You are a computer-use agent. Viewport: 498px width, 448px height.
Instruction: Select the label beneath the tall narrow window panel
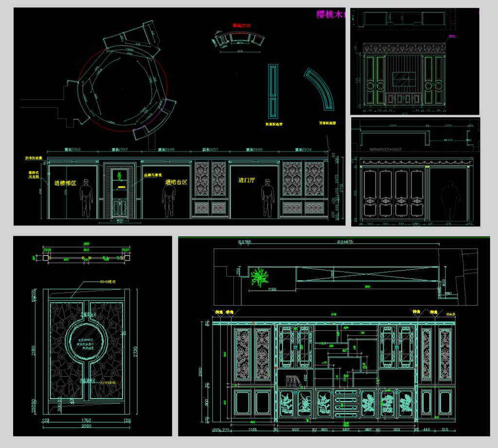coord(274,124)
